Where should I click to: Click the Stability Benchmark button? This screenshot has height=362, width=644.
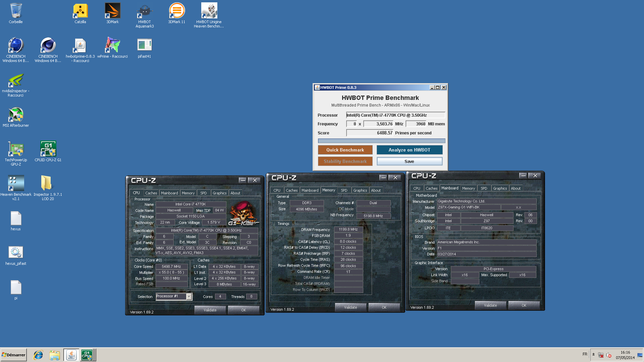point(345,161)
